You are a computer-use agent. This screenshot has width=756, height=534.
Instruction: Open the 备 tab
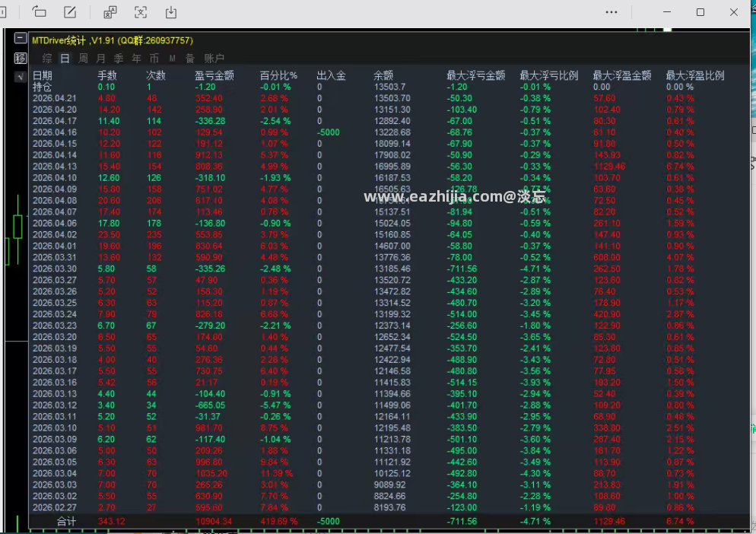(190, 59)
